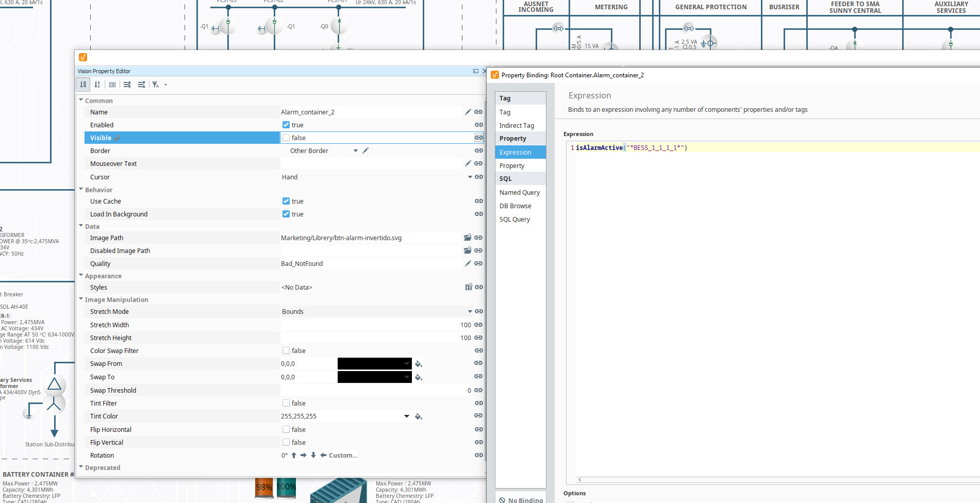Set rotation with the left arrow
The height and width of the screenshot is (503, 980).
(x=323, y=455)
